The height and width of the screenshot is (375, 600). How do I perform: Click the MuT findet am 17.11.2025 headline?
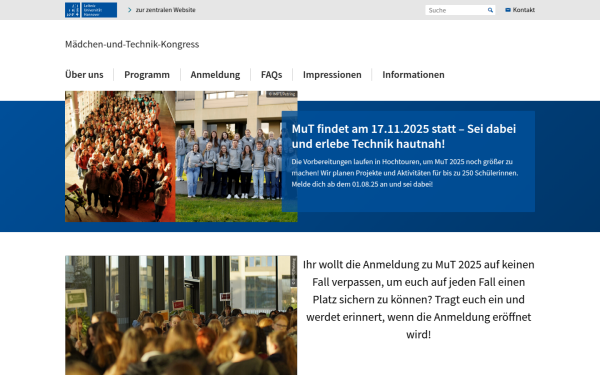coord(404,136)
